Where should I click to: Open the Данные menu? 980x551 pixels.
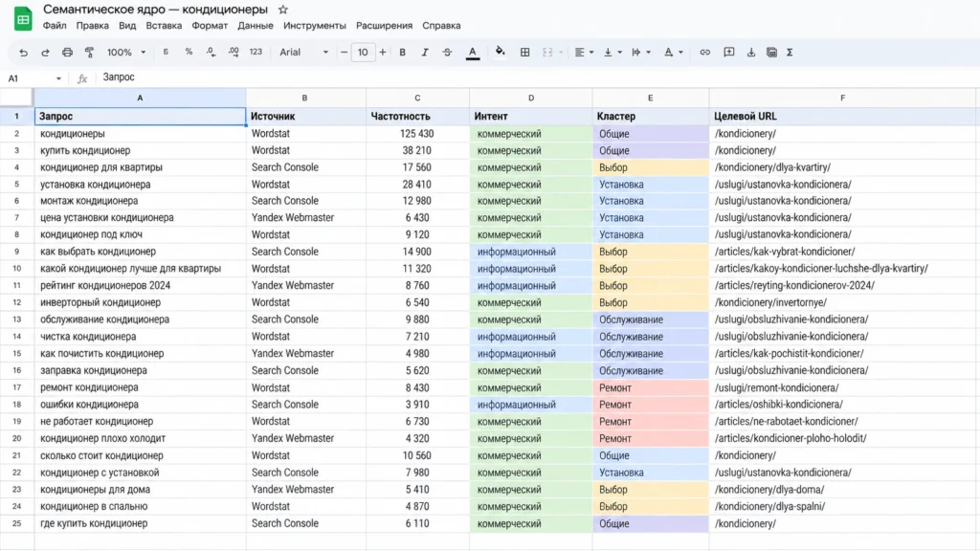point(255,26)
